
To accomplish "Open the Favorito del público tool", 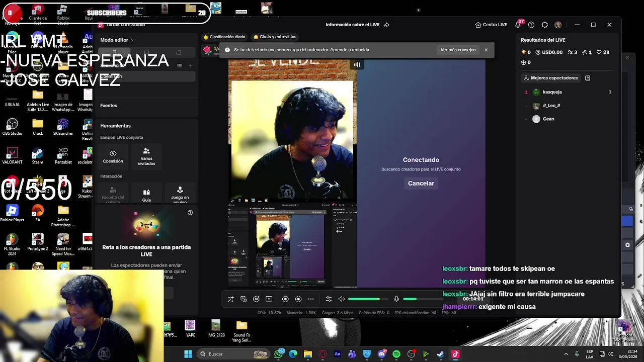I will [x=113, y=194].
